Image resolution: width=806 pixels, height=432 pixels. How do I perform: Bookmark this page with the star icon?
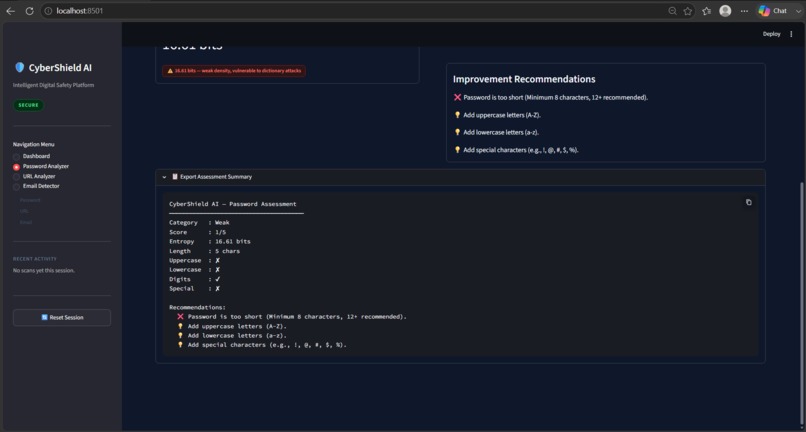(688, 11)
